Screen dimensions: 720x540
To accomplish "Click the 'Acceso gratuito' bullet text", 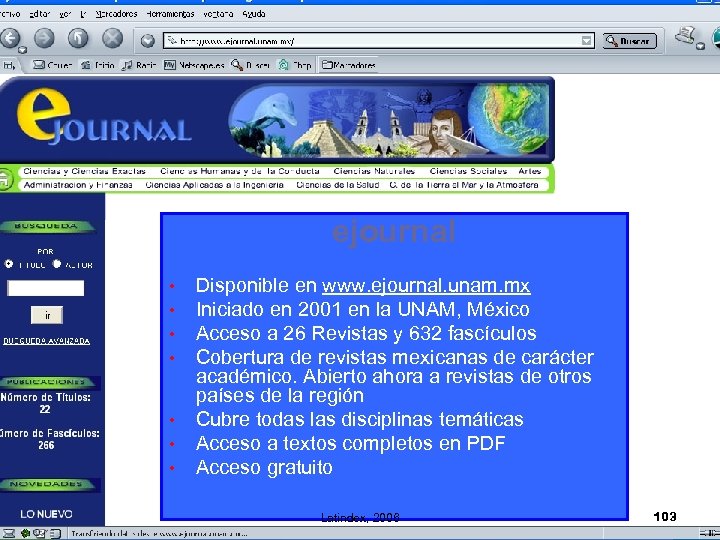I will [x=264, y=467].
